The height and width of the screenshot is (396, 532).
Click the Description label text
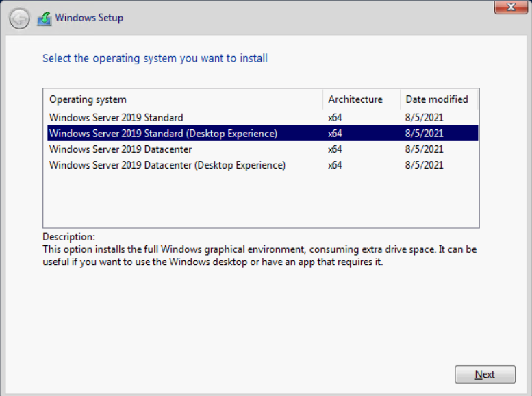point(68,237)
